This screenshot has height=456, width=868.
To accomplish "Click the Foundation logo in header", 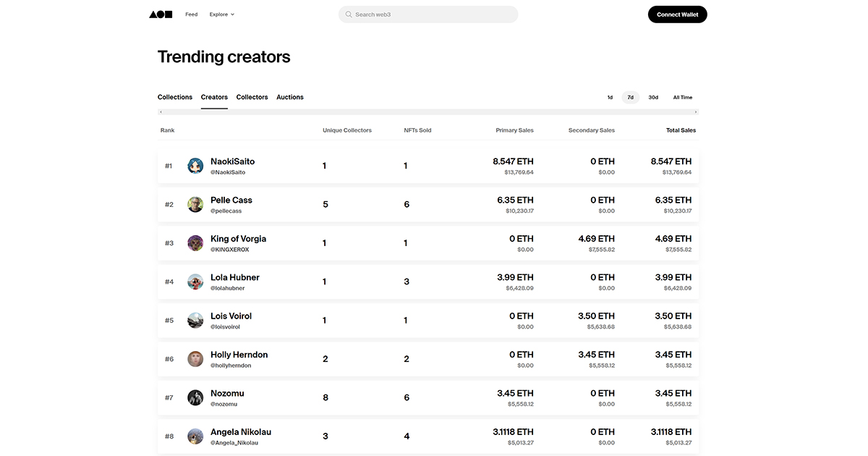I will 161,14.
